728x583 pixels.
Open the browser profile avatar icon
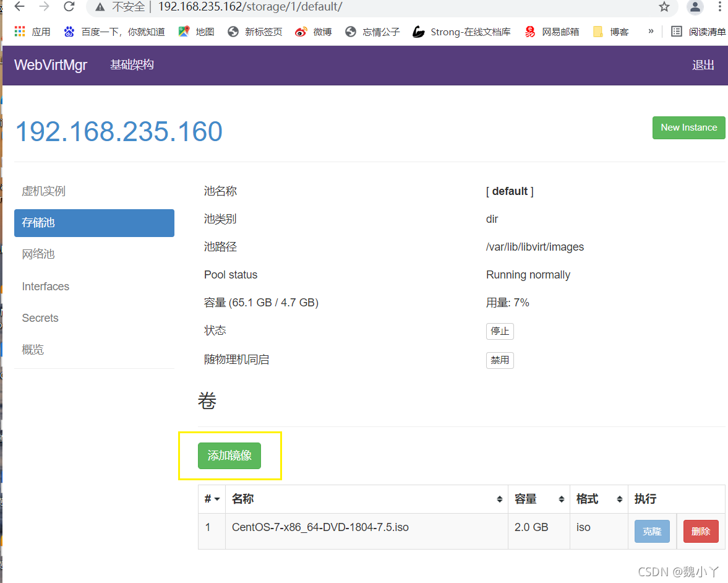[x=695, y=7]
